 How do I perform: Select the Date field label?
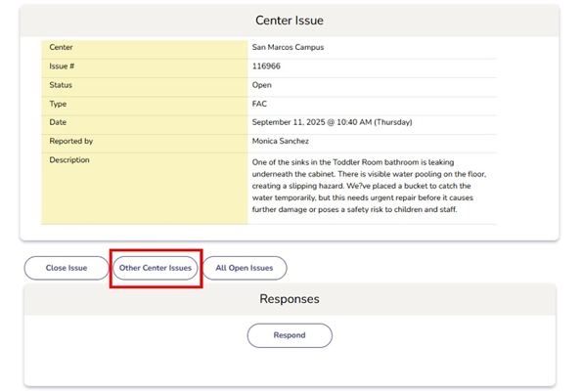click(x=58, y=122)
